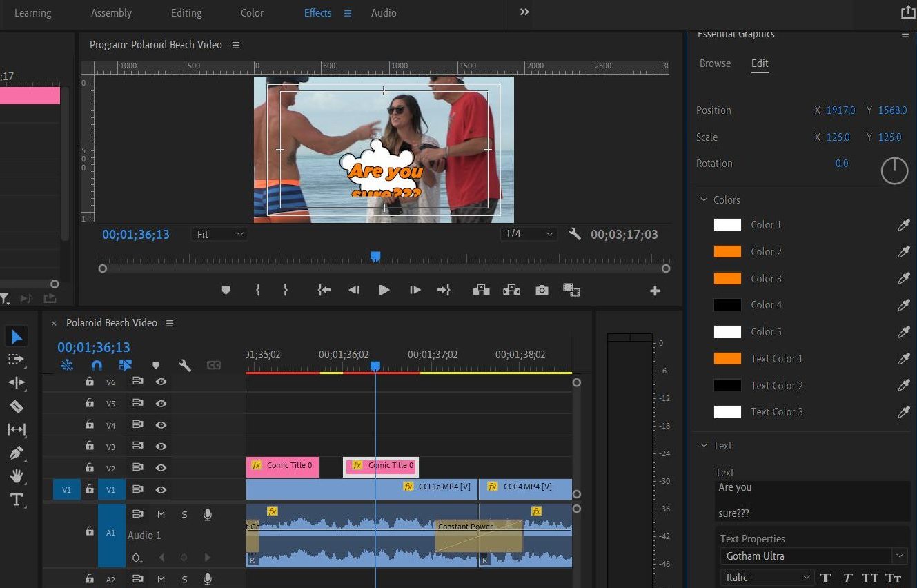Solo audio track A1
Viewport: 917px width, 588px height.
coord(184,515)
